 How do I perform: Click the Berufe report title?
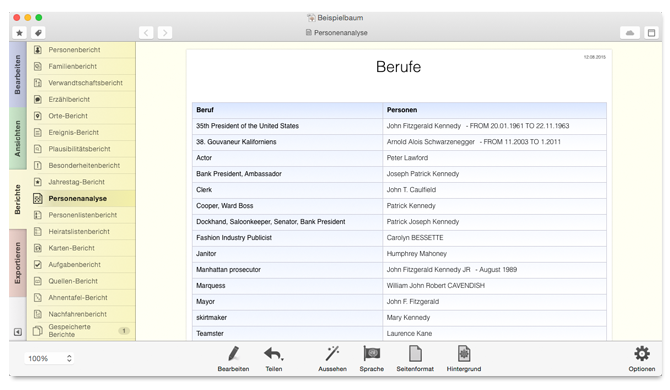click(398, 67)
